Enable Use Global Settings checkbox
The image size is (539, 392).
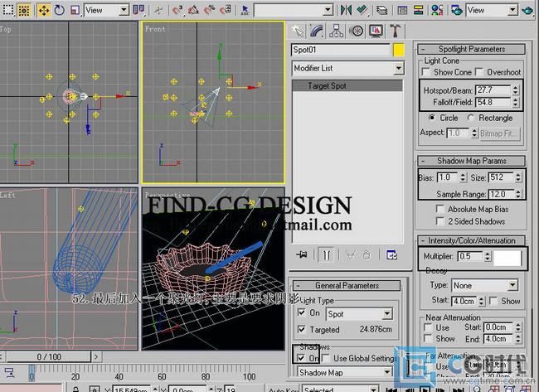pyautogui.click(x=326, y=358)
